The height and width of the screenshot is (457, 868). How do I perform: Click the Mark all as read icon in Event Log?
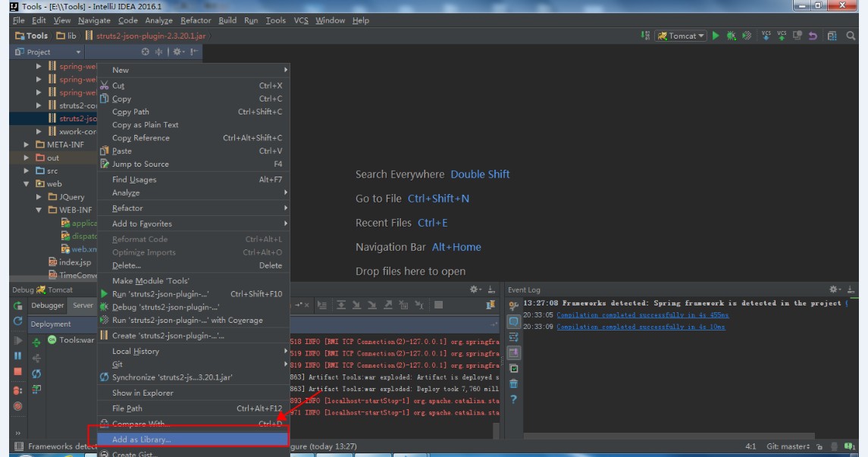coord(514,368)
